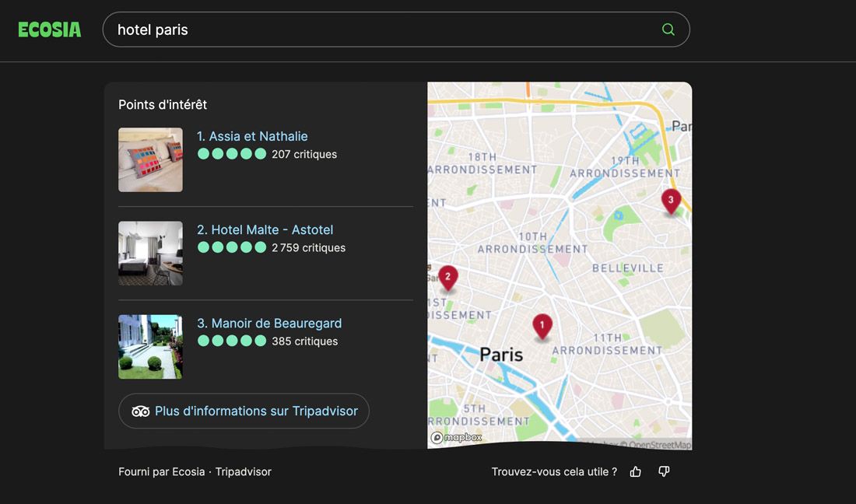Click the BELLEVILLE label on the map
Image resolution: width=856 pixels, height=504 pixels.
tap(628, 268)
